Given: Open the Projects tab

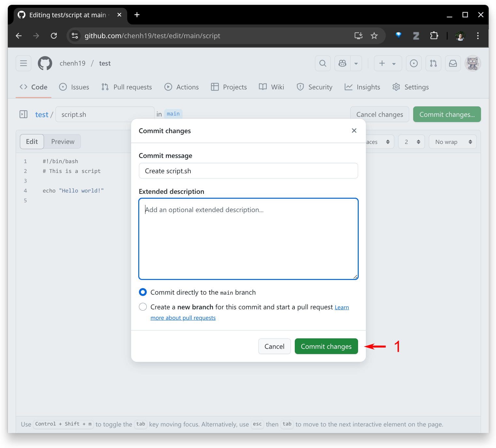Looking at the screenshot, I should [229, 87].
